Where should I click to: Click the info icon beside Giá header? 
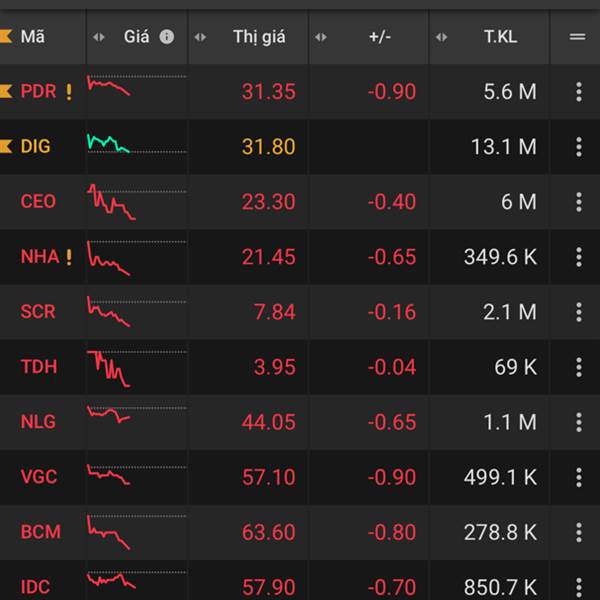(x=167, y=37)
